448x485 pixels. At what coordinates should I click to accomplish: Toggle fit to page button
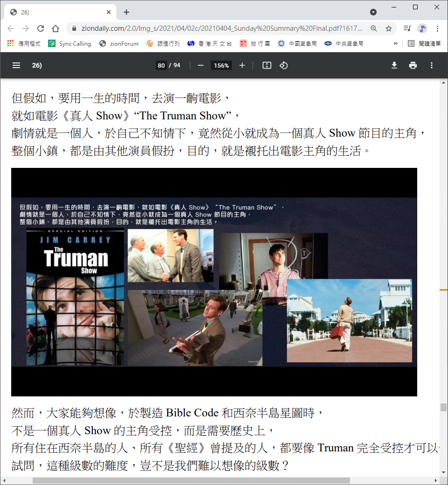pos(266,65)
